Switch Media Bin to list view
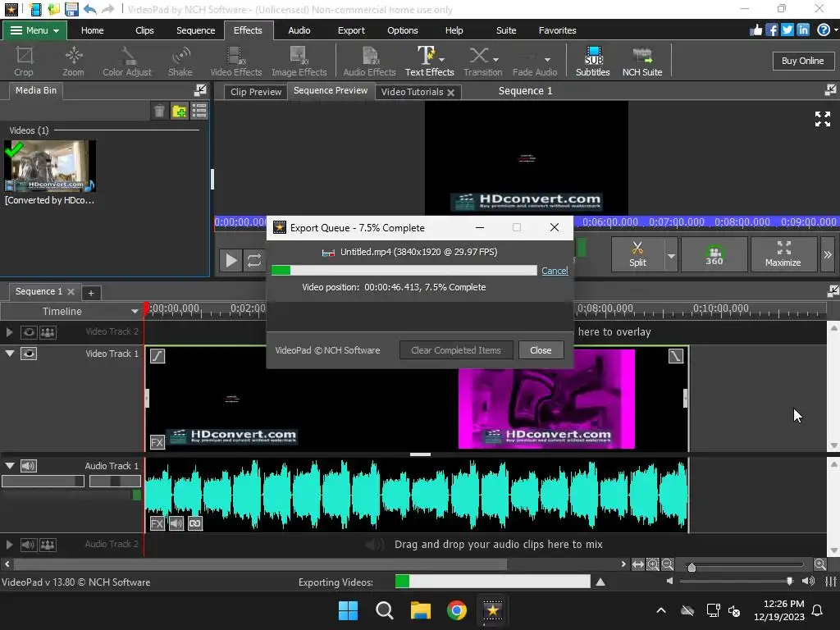The image size is (840, 630). [x=199, y=111]
